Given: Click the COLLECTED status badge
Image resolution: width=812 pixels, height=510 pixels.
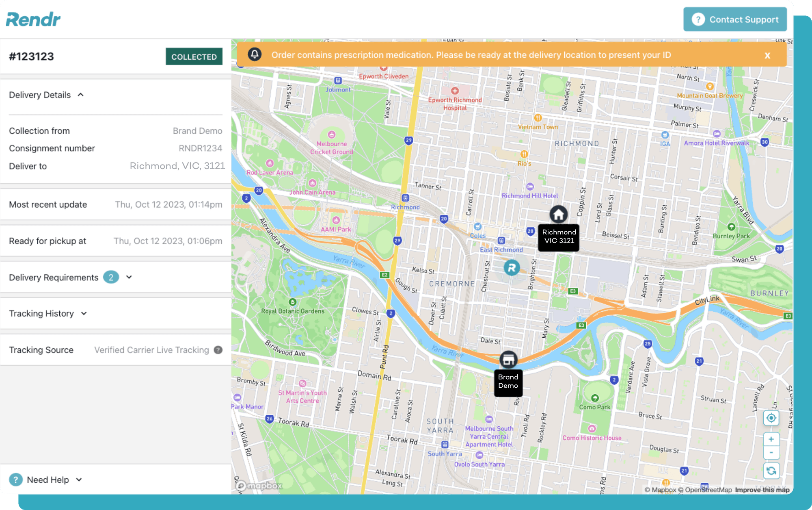Looking at the screenshot, I should tap(194, 56).
